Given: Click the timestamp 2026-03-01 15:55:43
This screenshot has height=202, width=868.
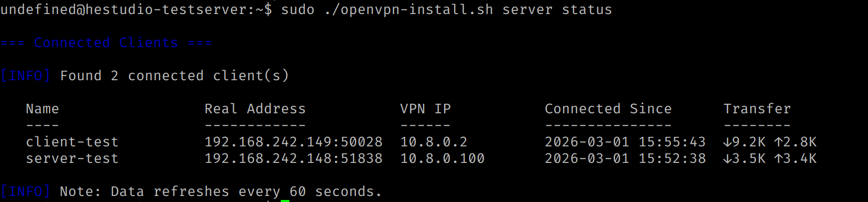Looking at the screenshot, I should click(625, 142).
